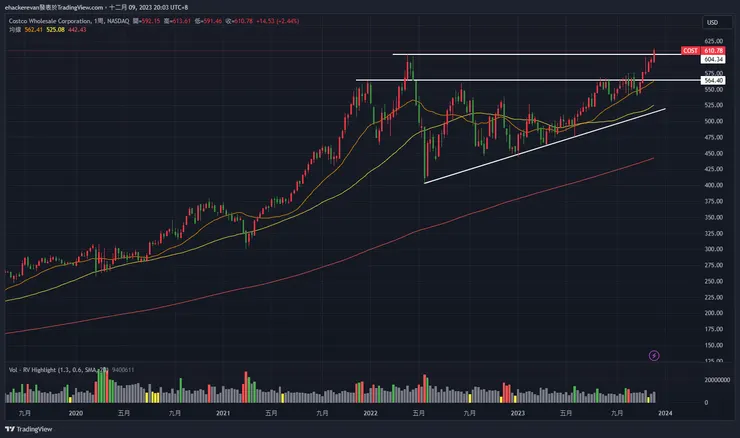Image resolution: width=740 pixels, height=438 pixels.
Task: Click 300.00 on the price axis
Action: [x=713, y=249]
